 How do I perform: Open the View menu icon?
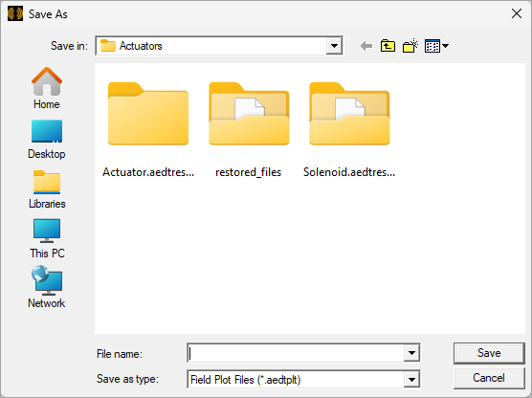(x=432, y=46)
